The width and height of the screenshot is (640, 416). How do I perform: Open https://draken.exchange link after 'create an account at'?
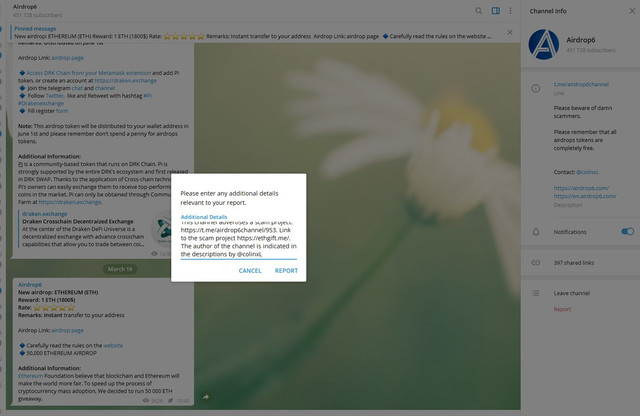[x=125, y=80]
